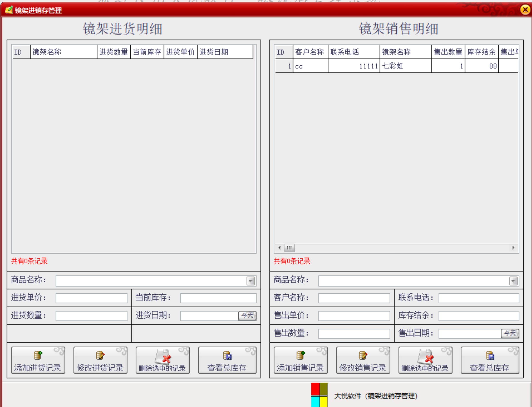Open 查看总库存 in the sales panel
Viewport: 532px width, 407px height.
pyautogui.click(x=490, y=360)
